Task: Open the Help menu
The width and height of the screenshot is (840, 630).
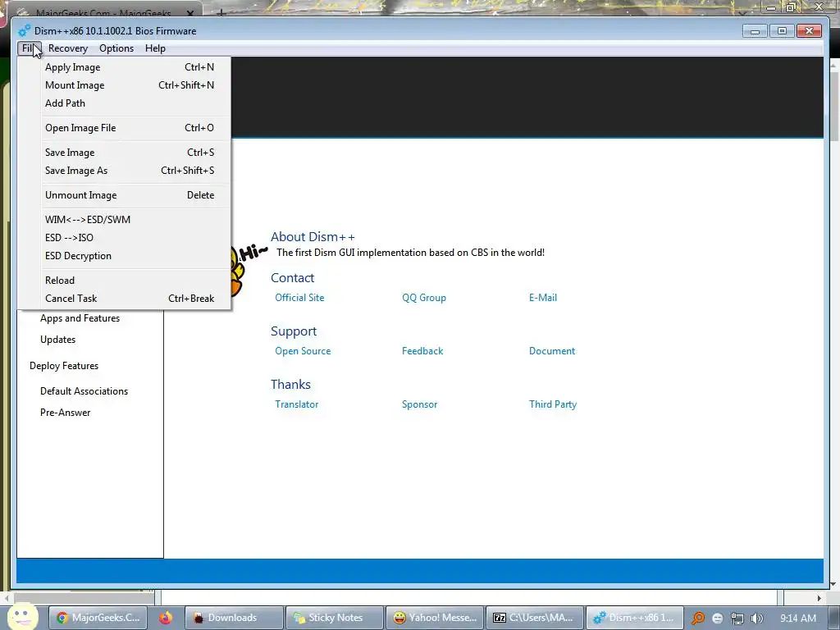Action: click(155, 48)
